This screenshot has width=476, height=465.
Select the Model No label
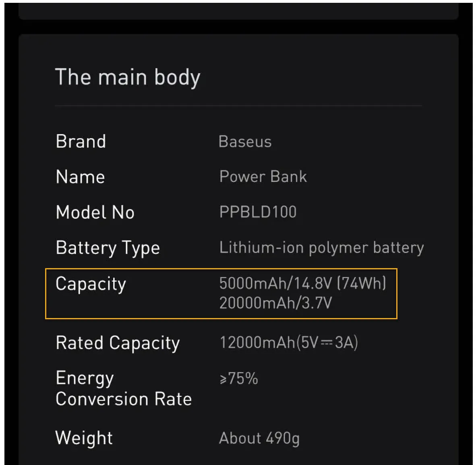(x=95, y=212)
